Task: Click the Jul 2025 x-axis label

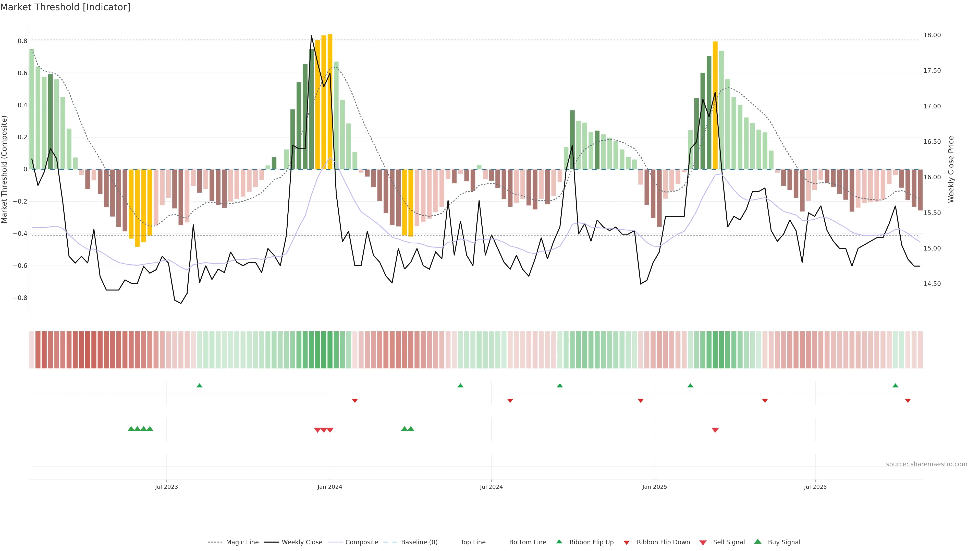Action: tap(815, 487)
